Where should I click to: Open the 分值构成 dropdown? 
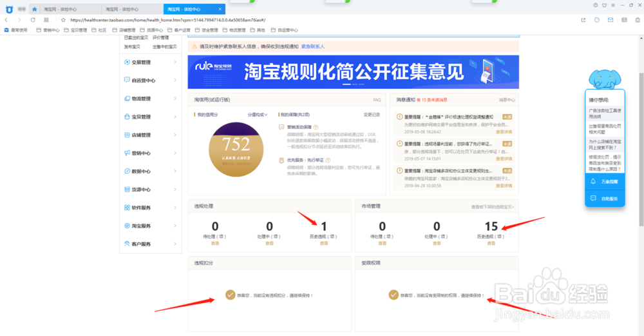pyautogui.click(x=258, y=115)
